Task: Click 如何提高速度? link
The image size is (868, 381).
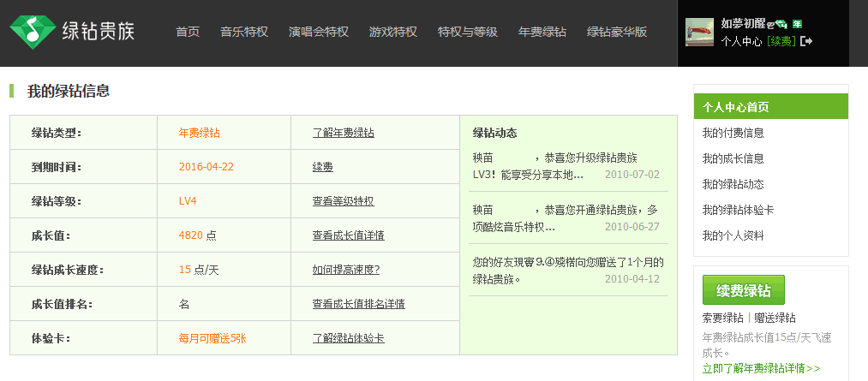Action: pyautogui.click(x=346, y=270)
